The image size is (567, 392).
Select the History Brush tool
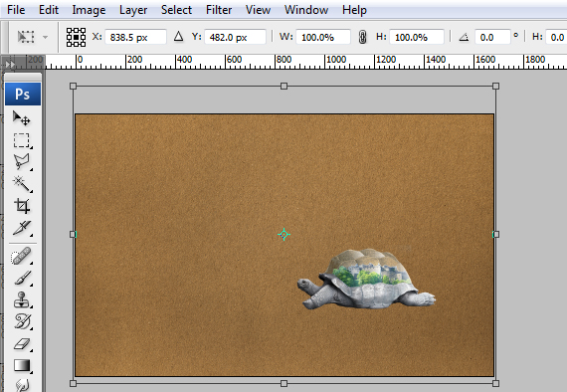pyautogui.click(x=22, y=321)
